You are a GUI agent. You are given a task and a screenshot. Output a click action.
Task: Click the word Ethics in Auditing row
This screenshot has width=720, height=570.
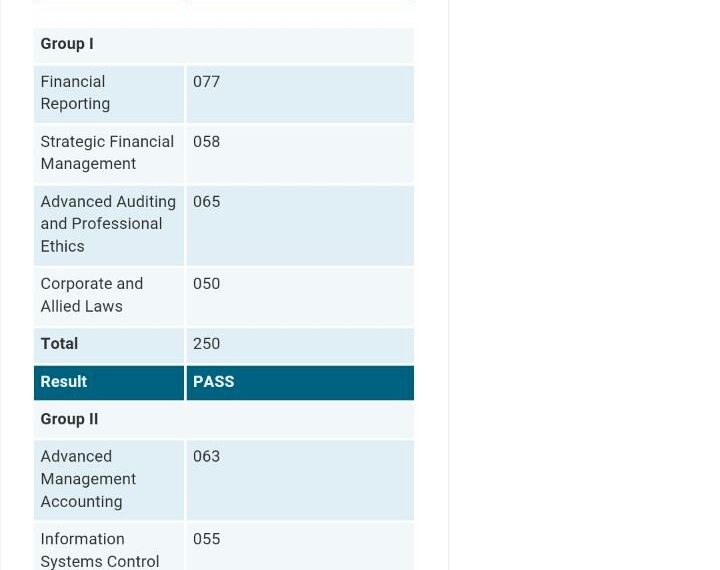click(62, 247)
